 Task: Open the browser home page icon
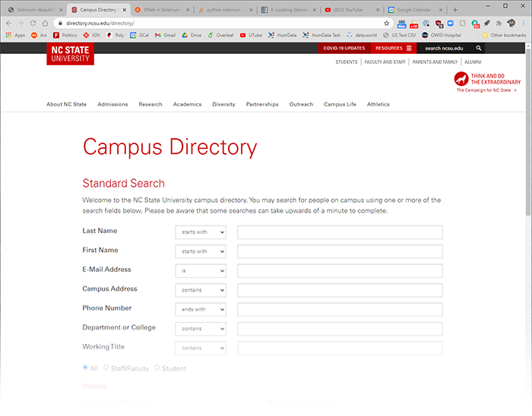click(x=45, y=23)
